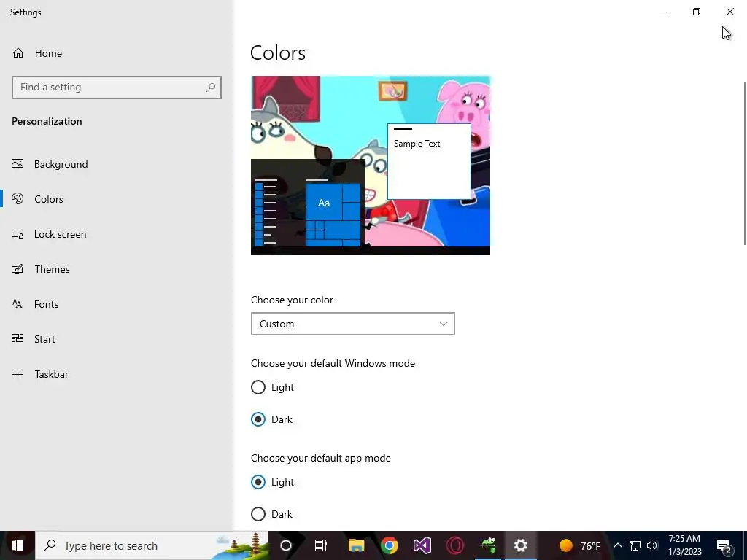Show hidden tray icons chevron
Viewport: 747px width, 560px height.
tap(617, 545)
